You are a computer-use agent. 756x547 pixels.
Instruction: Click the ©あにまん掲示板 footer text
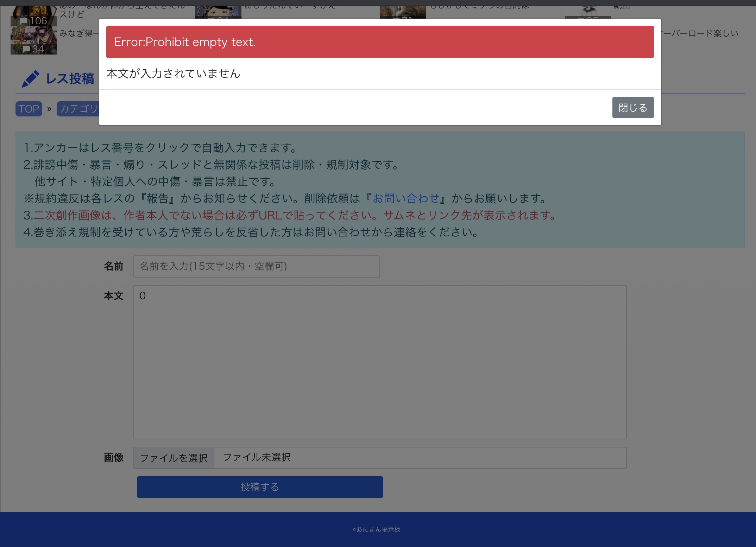click(377, 529)
